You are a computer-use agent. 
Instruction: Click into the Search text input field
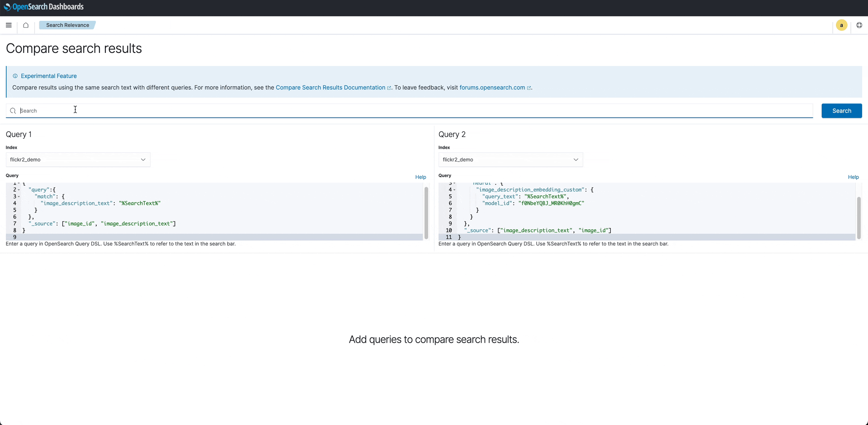pos(181,110)
